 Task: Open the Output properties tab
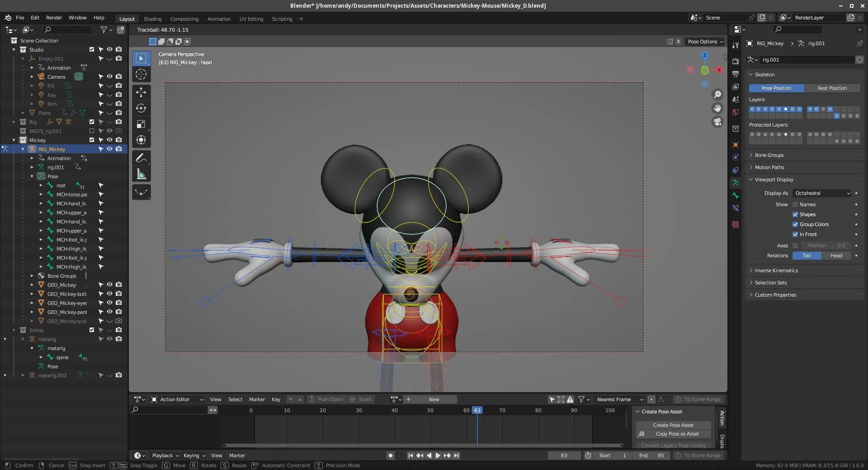(736, 74)
